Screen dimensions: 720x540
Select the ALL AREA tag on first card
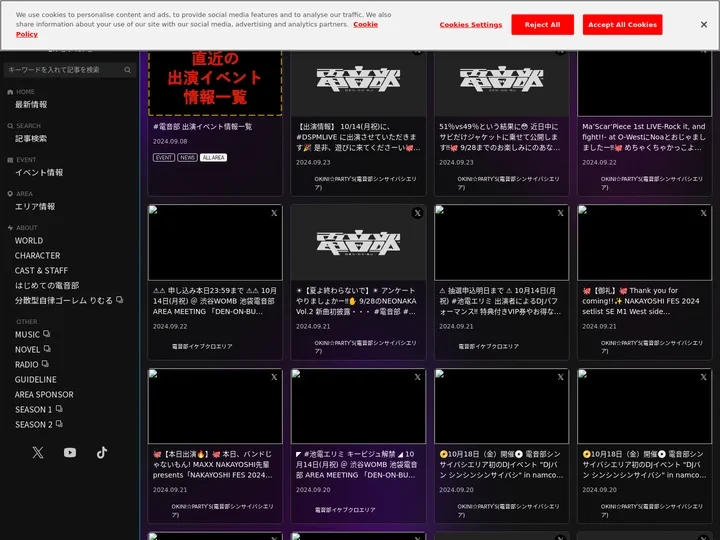214,158
